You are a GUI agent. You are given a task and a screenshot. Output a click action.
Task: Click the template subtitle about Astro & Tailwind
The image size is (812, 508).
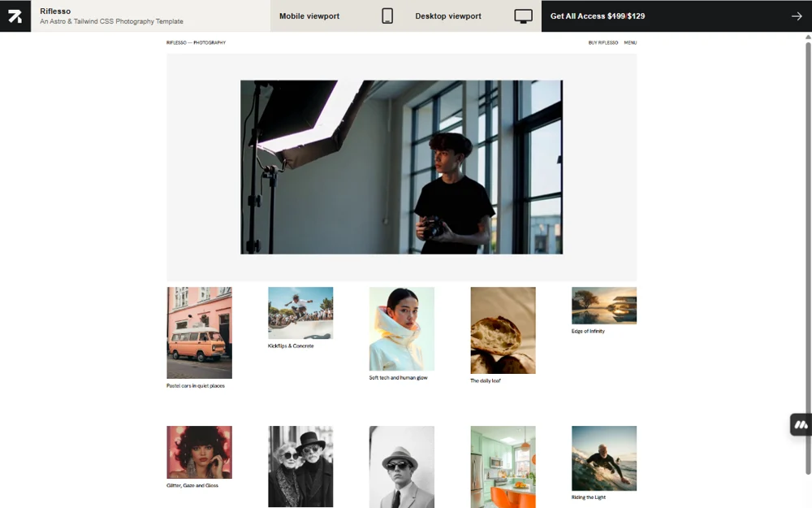(111, 21)
